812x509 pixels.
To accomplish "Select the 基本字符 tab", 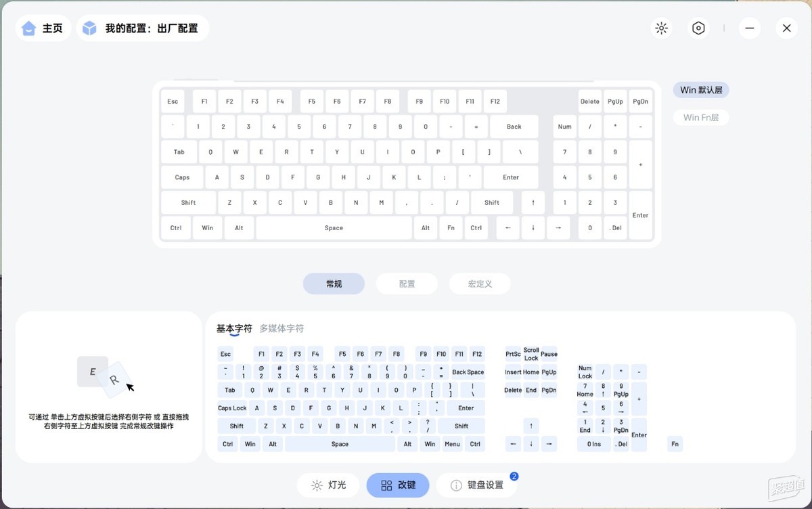I will (234, 328).
